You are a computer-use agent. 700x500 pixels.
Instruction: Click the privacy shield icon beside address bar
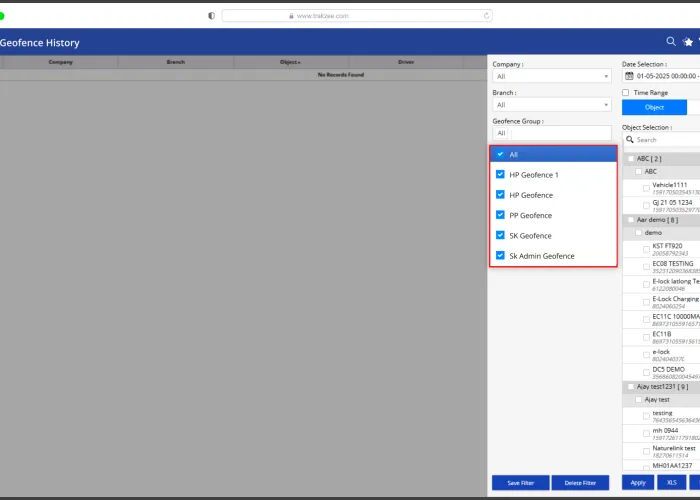click(211, 16)
